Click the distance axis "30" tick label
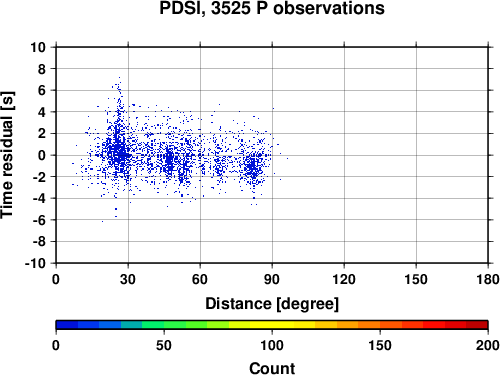Screen dimensions: 500x375 pyautogui.click(x=128, y=279)
